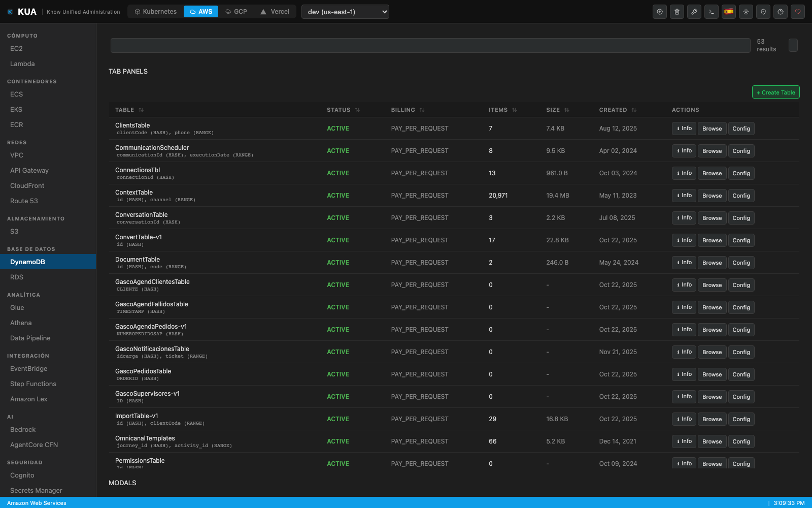The height and width of the screenshot is (508, 812).
Task: Open Info for GascoAgendaPedidos-v1
Action: 684,330
